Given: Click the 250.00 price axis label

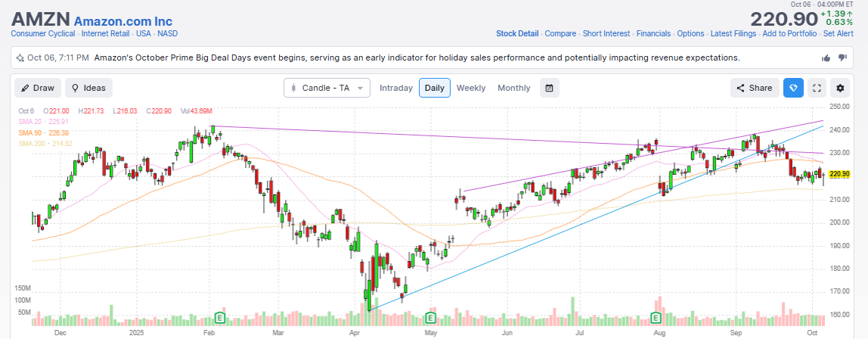Looking at the screenshot, I should coord(839,107).
